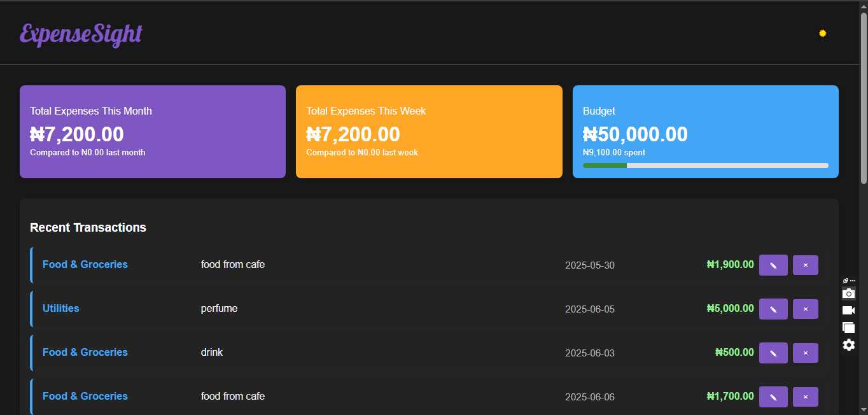Edit the ₦1,700.00 food from cafe transaction
The height and width of the screenshot is (415, 868).
tap(773, 397)
